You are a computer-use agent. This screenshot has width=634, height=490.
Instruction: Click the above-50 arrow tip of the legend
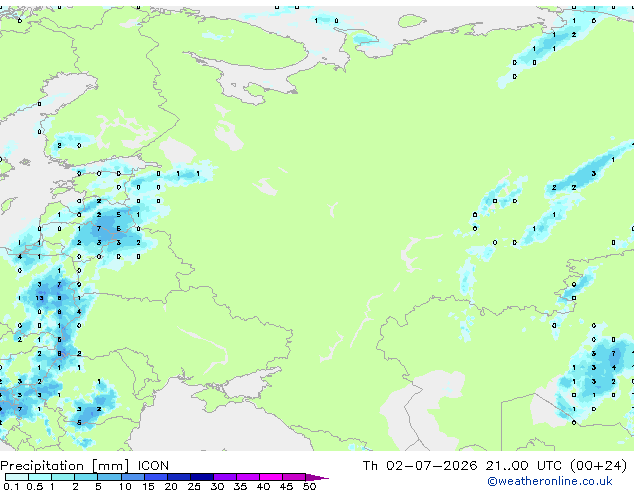coord(317,477)
